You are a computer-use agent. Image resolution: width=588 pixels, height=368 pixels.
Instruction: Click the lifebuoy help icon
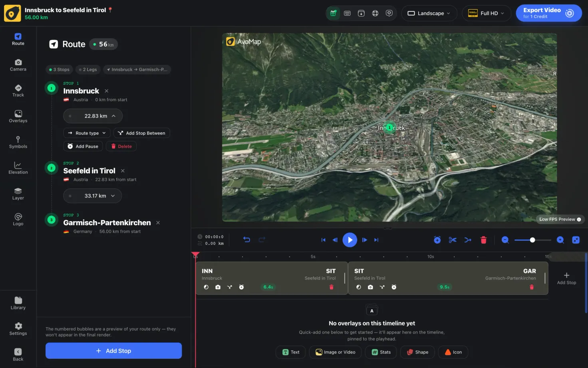click(x=375, y=13)
